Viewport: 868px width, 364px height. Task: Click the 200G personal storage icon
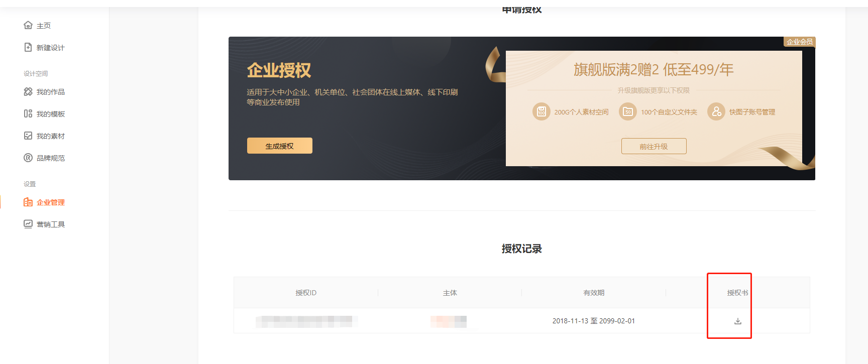(541, 111)
